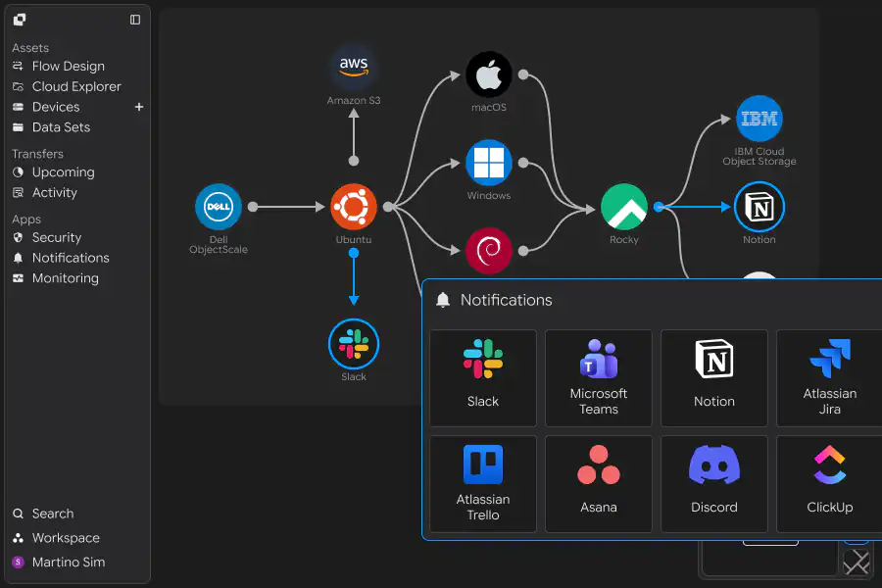Select the Windows node in the flow

(489, 163)
